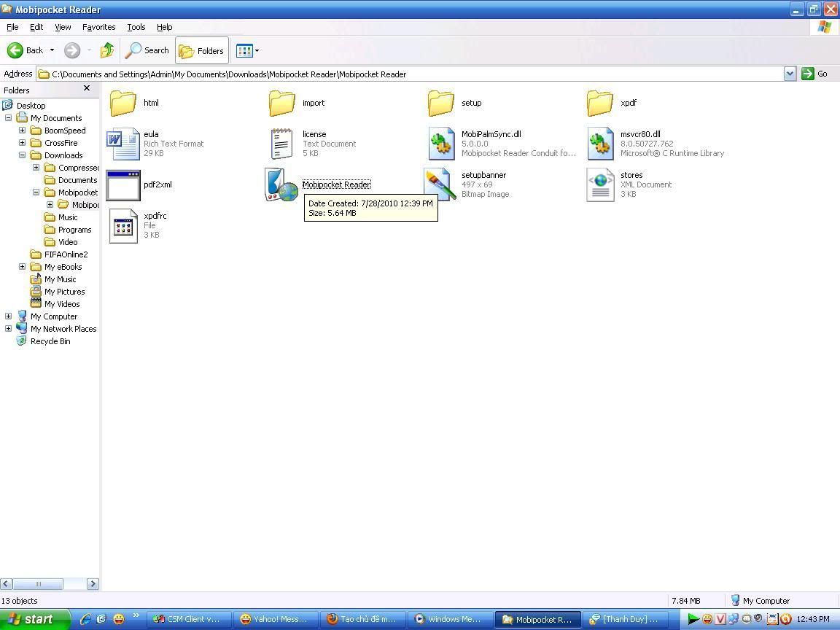Click the taskbar clock showing 12:43 PM
Screen dimensions: 840x630
[x=813, y=619]
